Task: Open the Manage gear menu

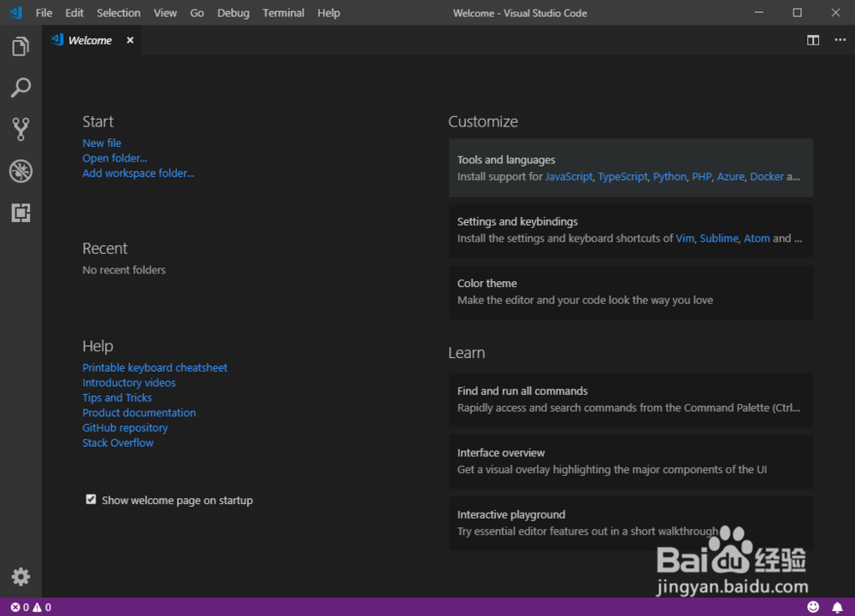Action: click(21, 576)
